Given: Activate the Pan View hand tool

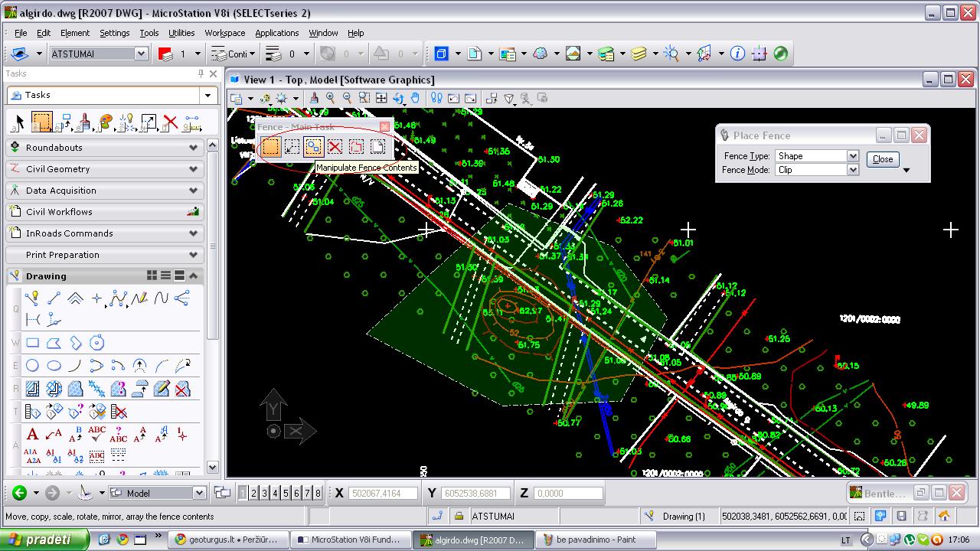Looking at the screenshot, I should click(415, 98).
